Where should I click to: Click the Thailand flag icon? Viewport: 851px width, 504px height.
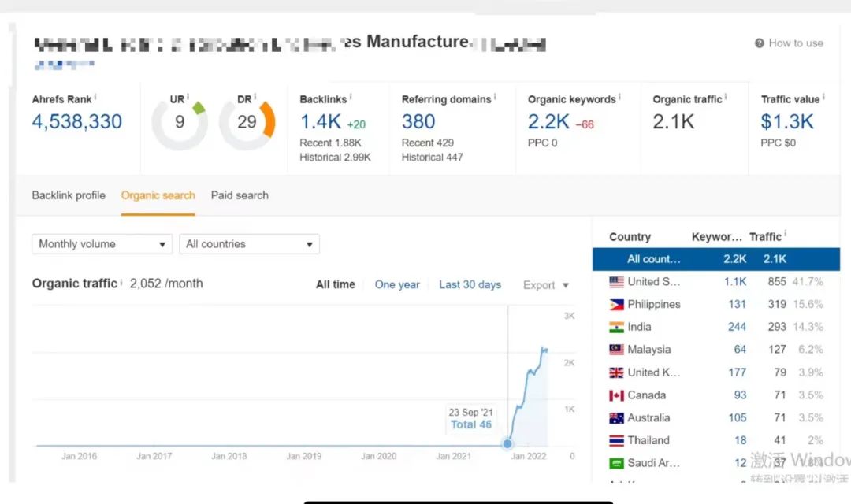tap(616, 440)
